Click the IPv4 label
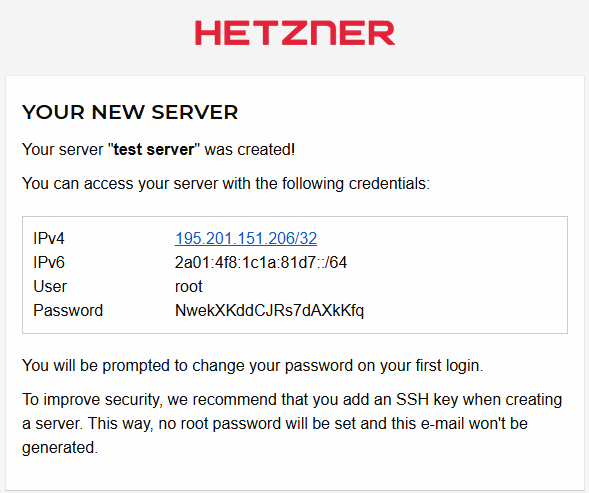589x493 pixels. [49, 238]
